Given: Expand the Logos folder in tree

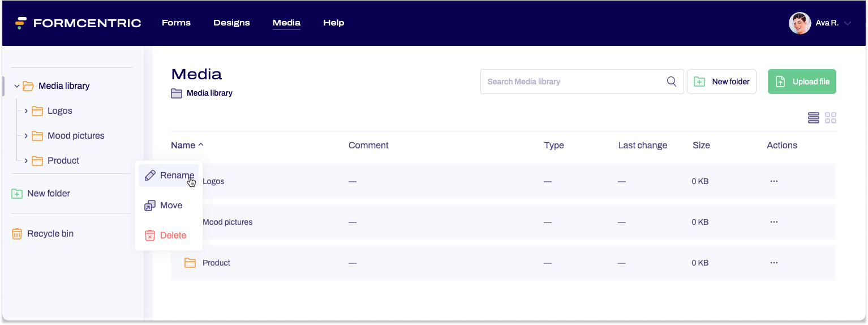Looking at the screenshot, I should point(26,111).
